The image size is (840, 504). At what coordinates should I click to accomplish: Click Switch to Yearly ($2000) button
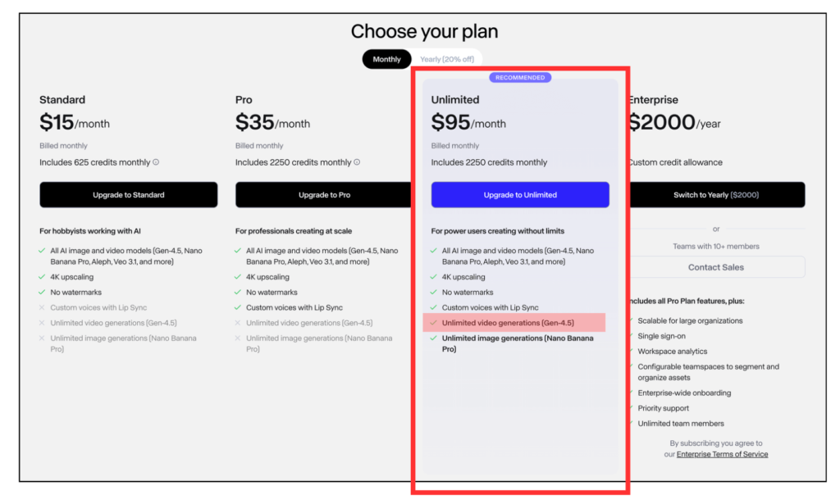click(x=716, y=195)
